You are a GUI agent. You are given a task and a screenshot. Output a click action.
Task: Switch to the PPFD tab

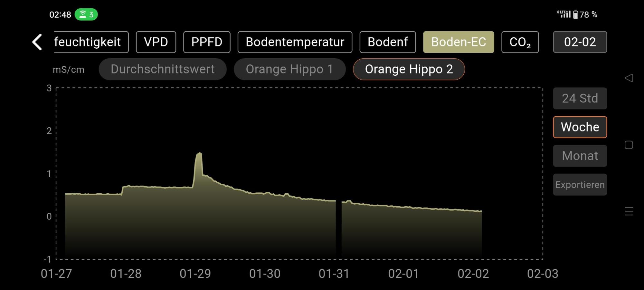(x=207, y=42)
